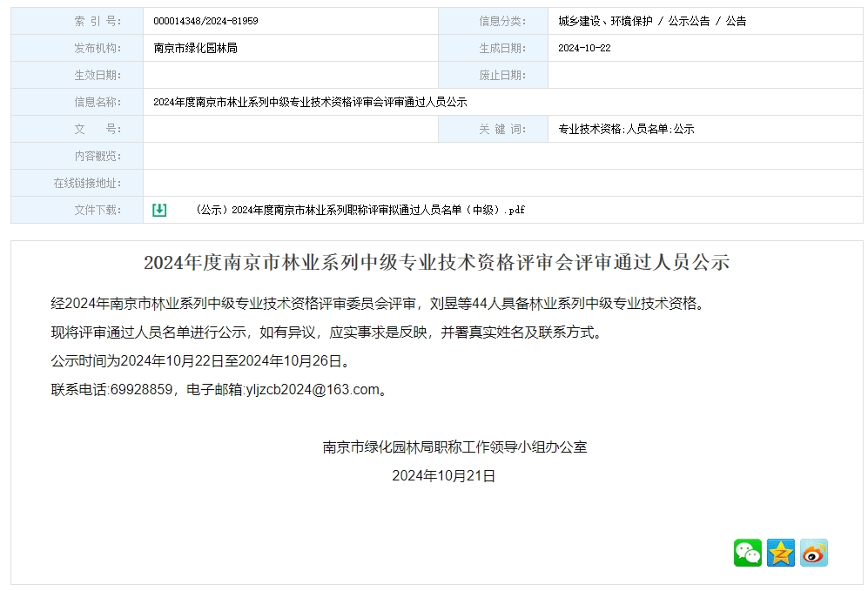Click the index number 000014348/2024-81959
This screenshot has height=591, width=868.
tap(205, 21)
